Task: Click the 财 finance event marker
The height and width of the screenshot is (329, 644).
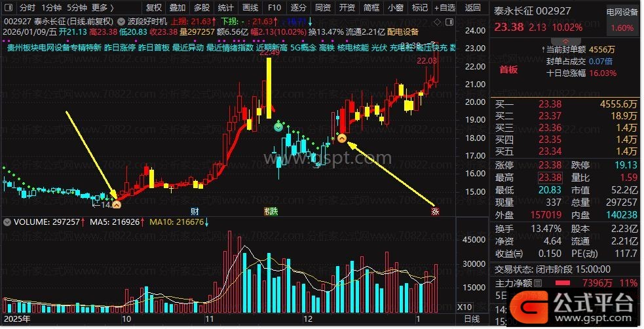Action: pyautogui.click(x=195, y=211)
